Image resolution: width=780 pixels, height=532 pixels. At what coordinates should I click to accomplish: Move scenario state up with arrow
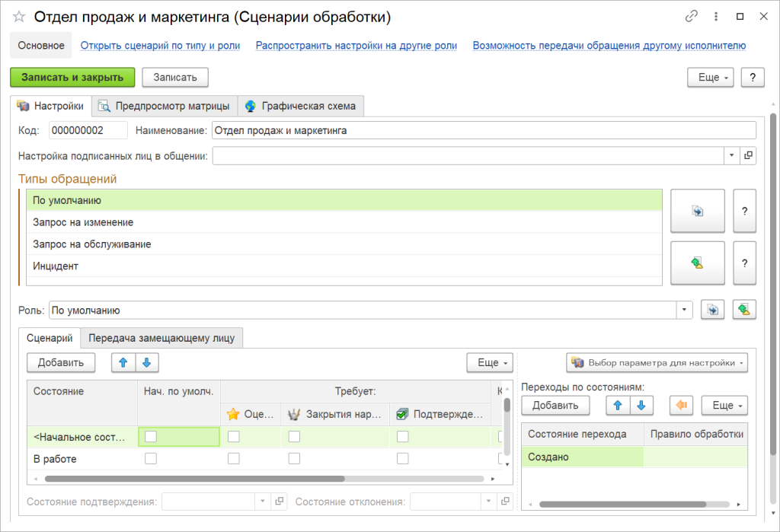click(122, 363)
